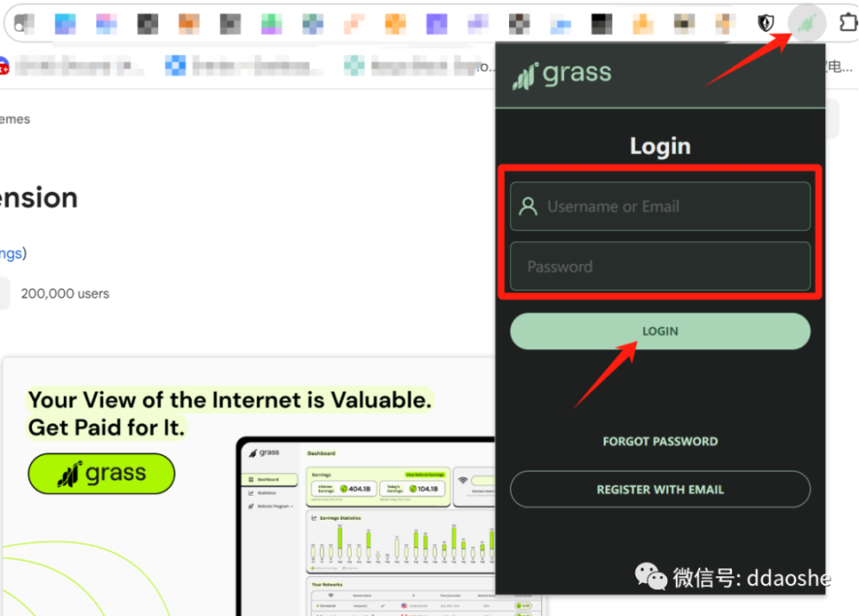Click the Wi-Fi icon in dashboard preview

(x=462, y=480)
